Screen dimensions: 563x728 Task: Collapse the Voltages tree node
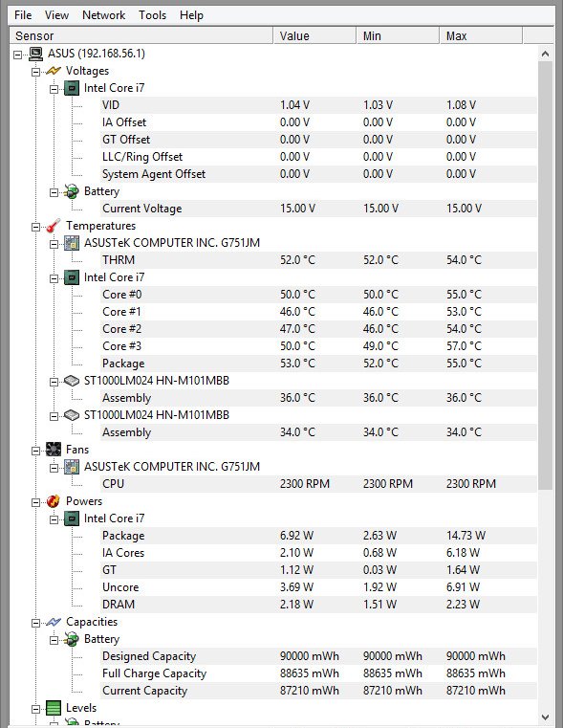[35, 72]
